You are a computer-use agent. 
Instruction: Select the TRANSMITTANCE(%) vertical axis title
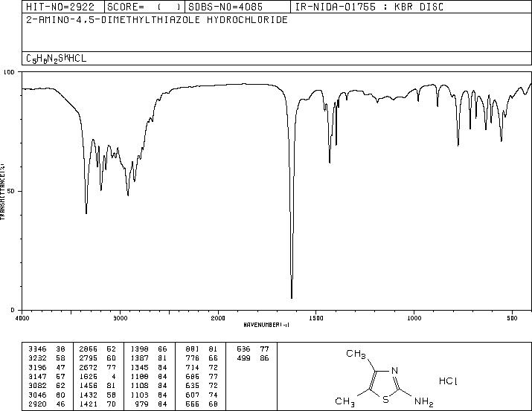click(x=2, y=192)
